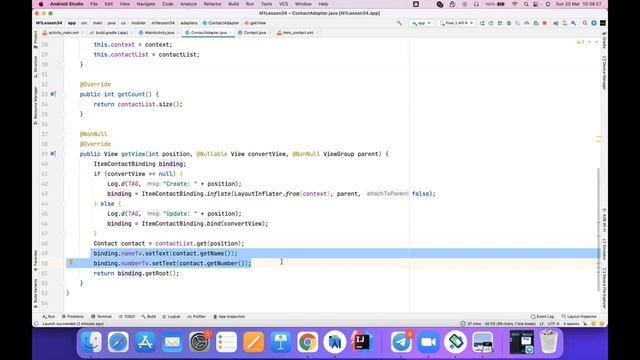Click the adapters breadcrumb
The height and width of the screenshot is (360, 640).
(x=189, y=23)
